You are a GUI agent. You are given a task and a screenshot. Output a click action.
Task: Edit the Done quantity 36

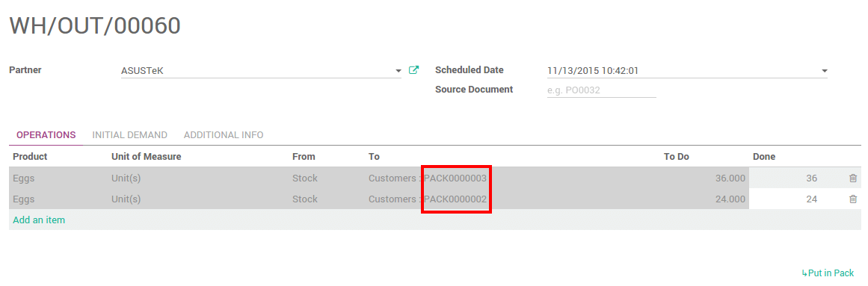coord(797,178)
